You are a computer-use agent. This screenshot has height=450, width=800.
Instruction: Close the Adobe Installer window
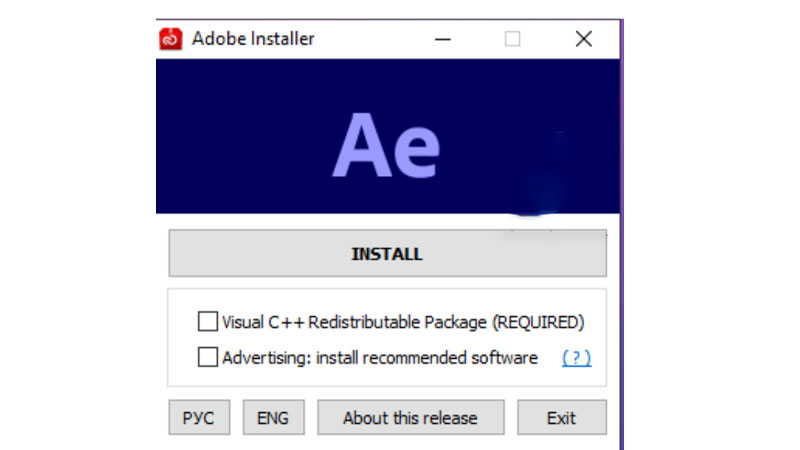(584, 39)
